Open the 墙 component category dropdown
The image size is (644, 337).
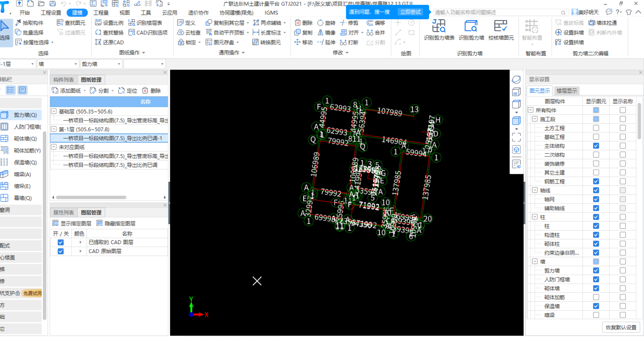58,64
